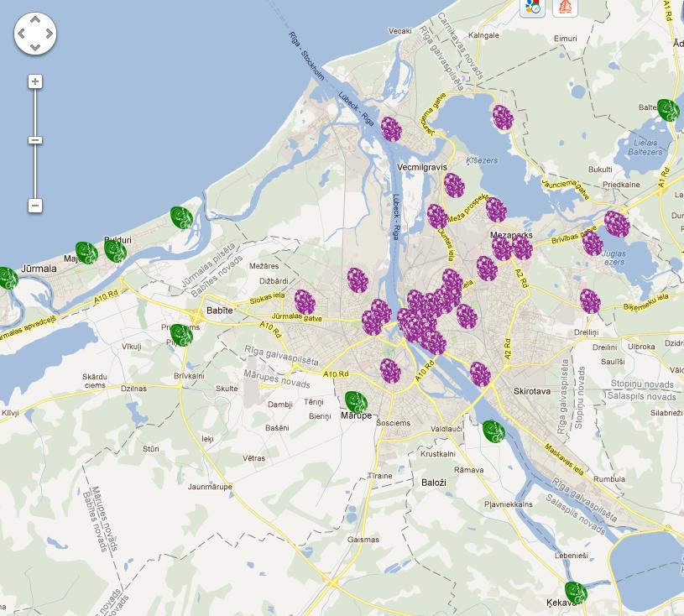Click the Babīte town label
Image resolution: width=684 pixels, height=616 pixels.
pyautogui.click(x=219, y=311)
